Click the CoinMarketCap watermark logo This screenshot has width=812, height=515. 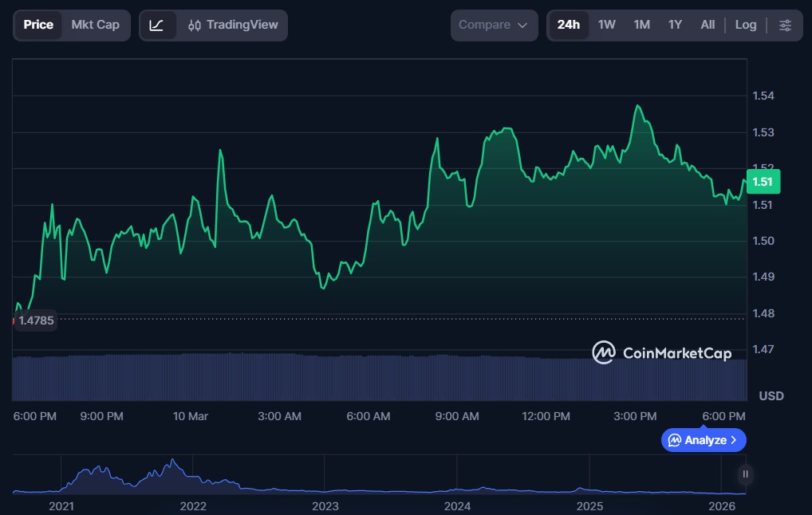click(661, 352)
